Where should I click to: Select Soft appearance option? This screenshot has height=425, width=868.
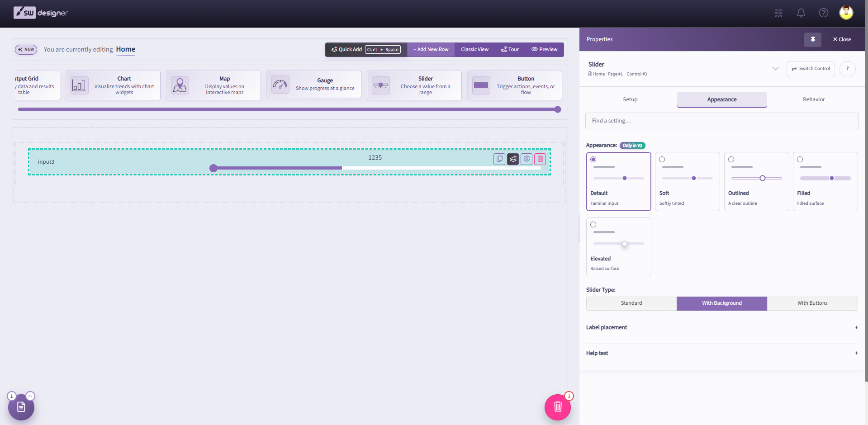coord(688,181)
